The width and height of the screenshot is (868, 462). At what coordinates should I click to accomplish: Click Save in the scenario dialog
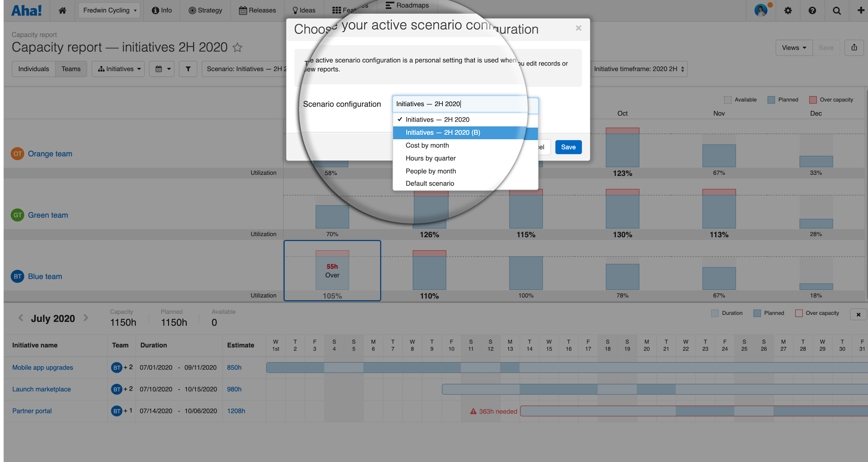tap(568, 147)
